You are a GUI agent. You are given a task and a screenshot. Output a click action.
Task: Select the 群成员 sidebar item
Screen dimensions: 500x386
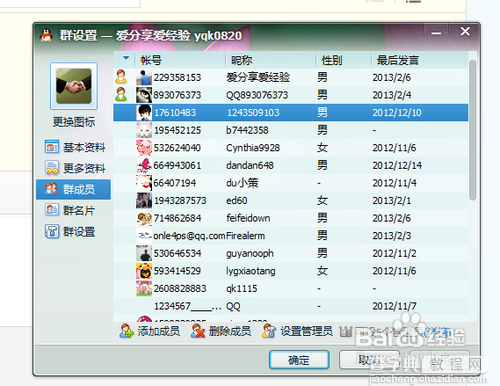(73, 189)
